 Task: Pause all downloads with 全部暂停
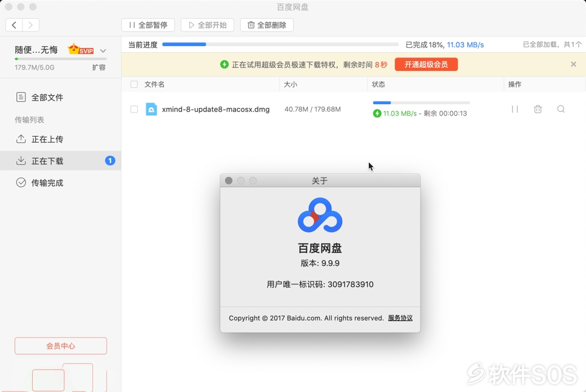(x=148, y=25)
